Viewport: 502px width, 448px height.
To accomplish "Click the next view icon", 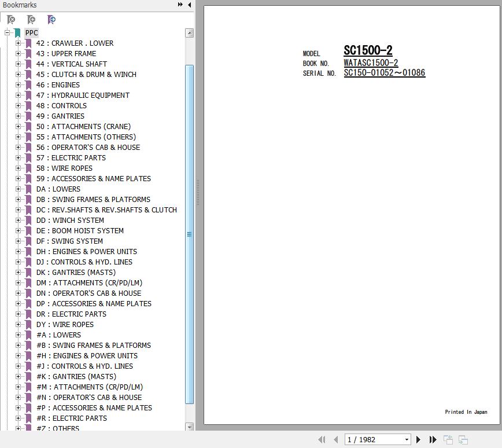I will click(463, 440).
